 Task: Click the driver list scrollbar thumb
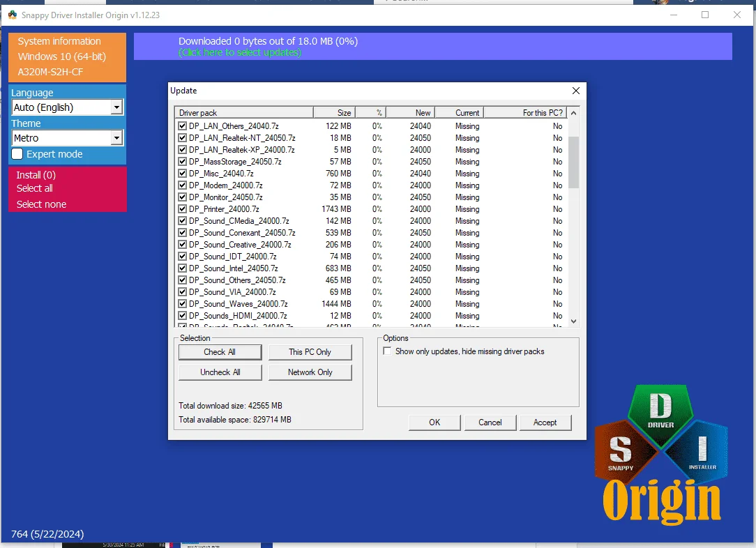[573, 162]
